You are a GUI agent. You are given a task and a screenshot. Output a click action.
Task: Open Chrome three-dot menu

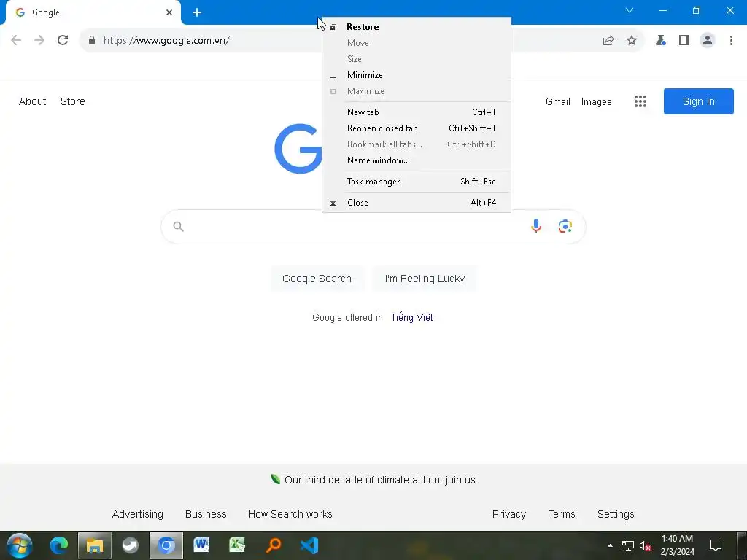731,41
